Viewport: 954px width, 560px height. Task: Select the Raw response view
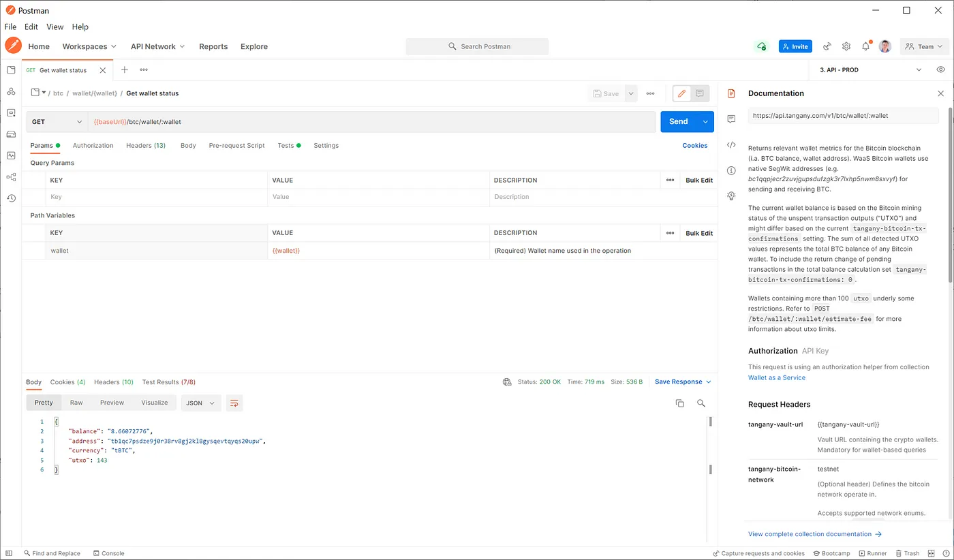tap(76, 403)
